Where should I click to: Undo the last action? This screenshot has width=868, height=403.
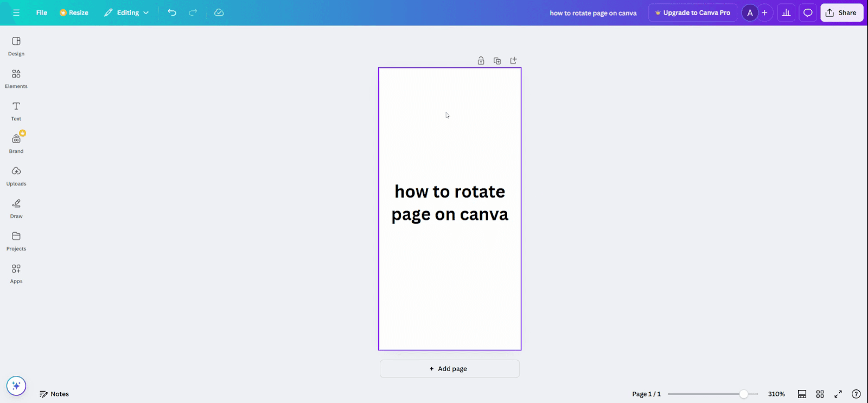pyautogui.click(x=172, y=12)
